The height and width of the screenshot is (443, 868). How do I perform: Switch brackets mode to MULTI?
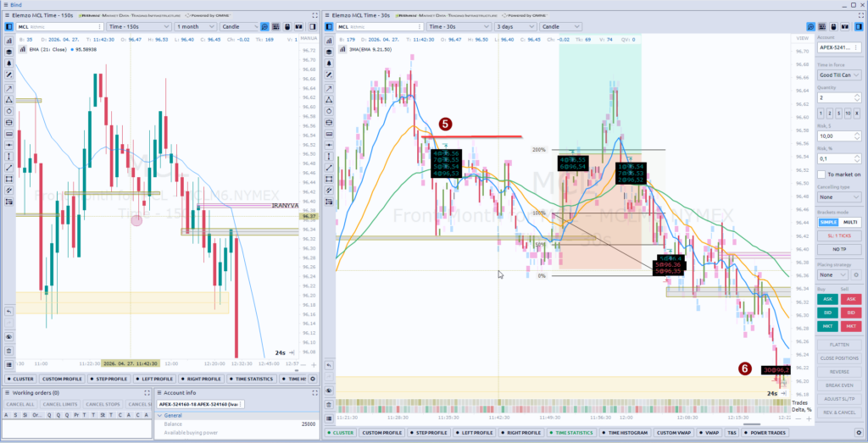pos(850,222)
